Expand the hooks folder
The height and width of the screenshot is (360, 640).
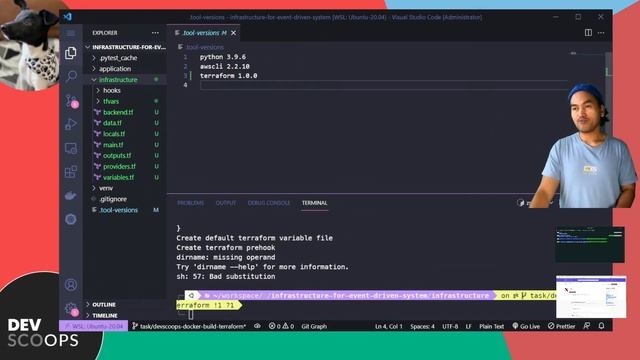125,90
